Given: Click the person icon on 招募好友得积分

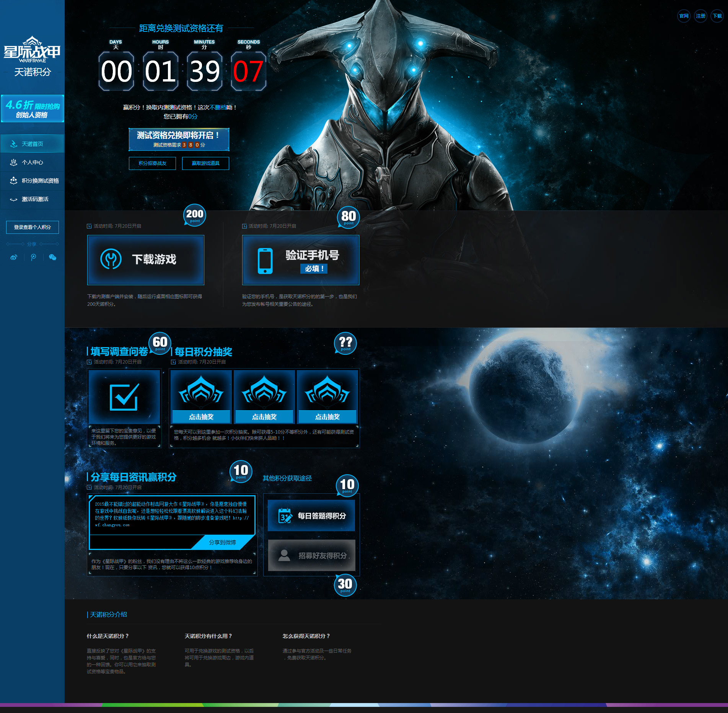Looking at the screenshot, I should tap(284, 555).
